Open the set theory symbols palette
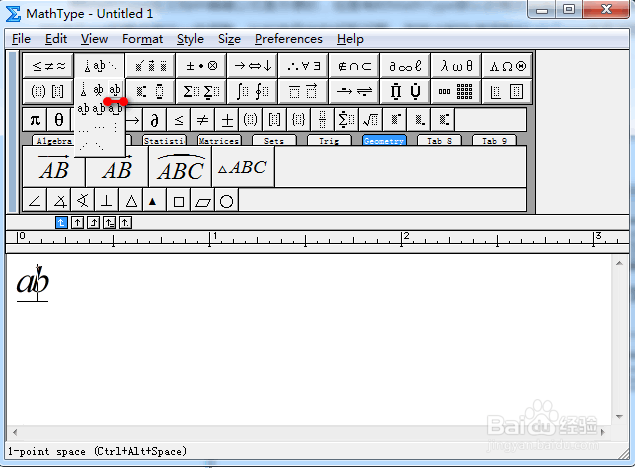The image size is (635, 468). click(354, 66)
